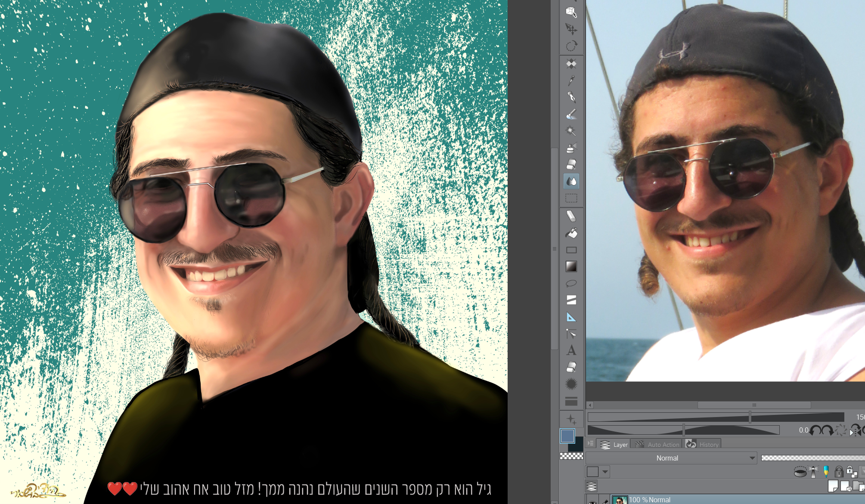This screenshot has height=504, width=865.
Task: Click the portrait layer thumbnail
Action: 620,502
